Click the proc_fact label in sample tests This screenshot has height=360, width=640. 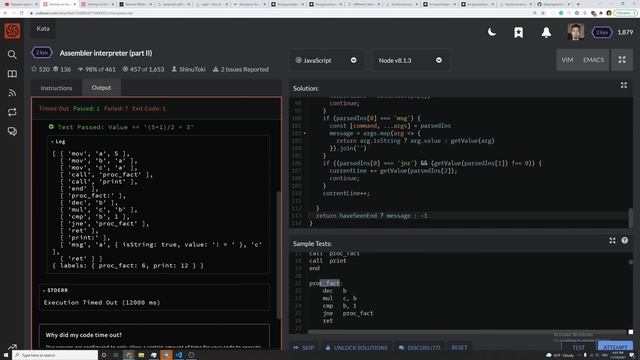[x=324, y=283]
